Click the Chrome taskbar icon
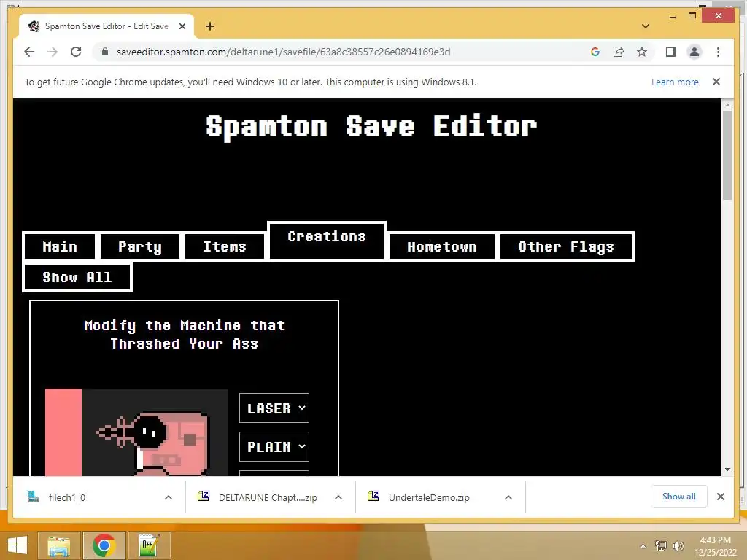The image size is (747, 560). [104, 545]
